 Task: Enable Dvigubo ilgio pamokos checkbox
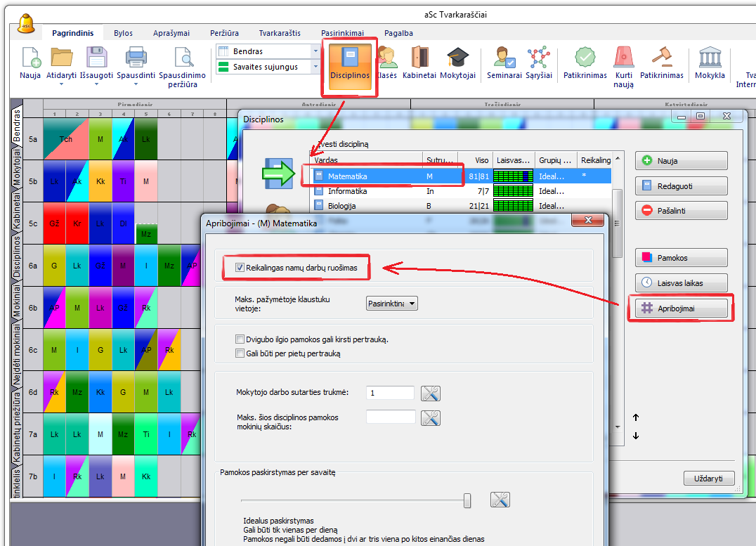[240, 339]
